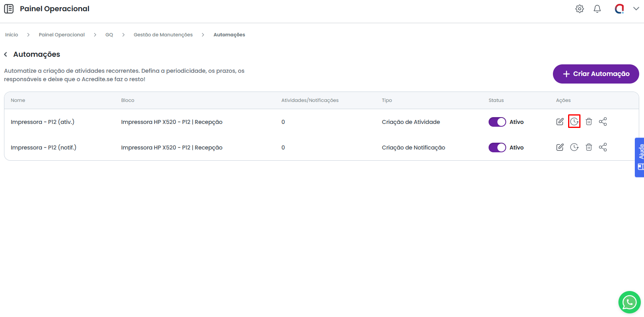Screen dimensions: 644x317
Task: Expand the user profile dropdown arrow
Action: (x=636, y=9)
